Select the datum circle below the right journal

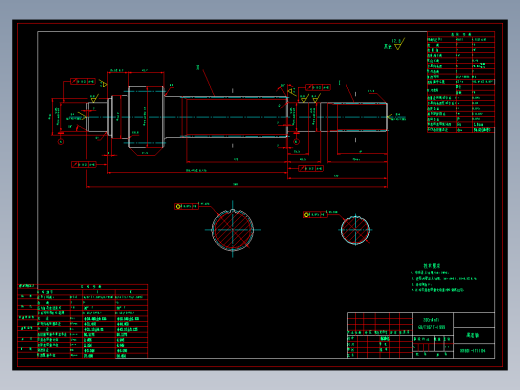[x=296, y=142]
